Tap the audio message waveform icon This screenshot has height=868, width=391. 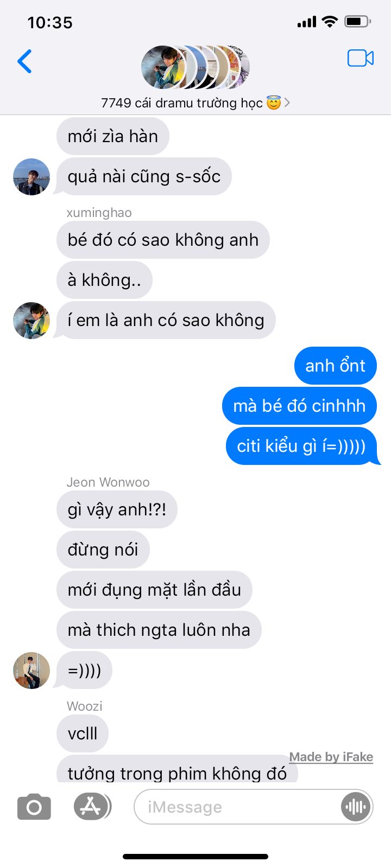(355, 807)
